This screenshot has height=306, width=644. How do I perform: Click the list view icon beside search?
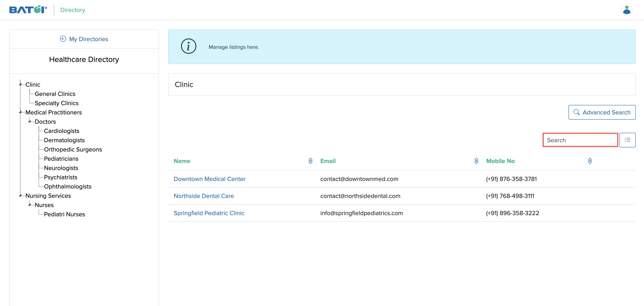coord(628,140)
